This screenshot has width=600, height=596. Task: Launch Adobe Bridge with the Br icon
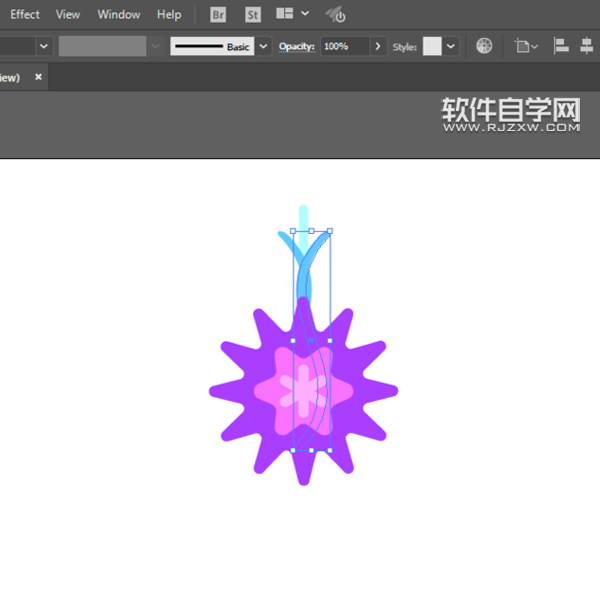218,15
